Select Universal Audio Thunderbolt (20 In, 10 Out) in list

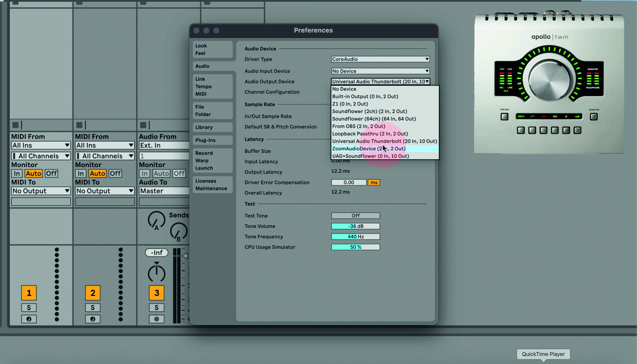385,141
